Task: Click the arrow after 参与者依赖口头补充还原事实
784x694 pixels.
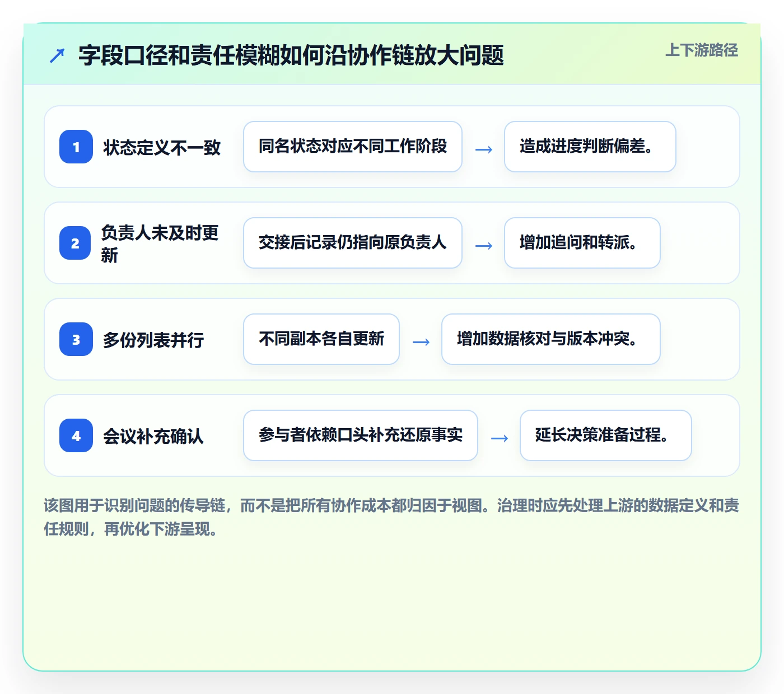Action: tap(500, 438)
